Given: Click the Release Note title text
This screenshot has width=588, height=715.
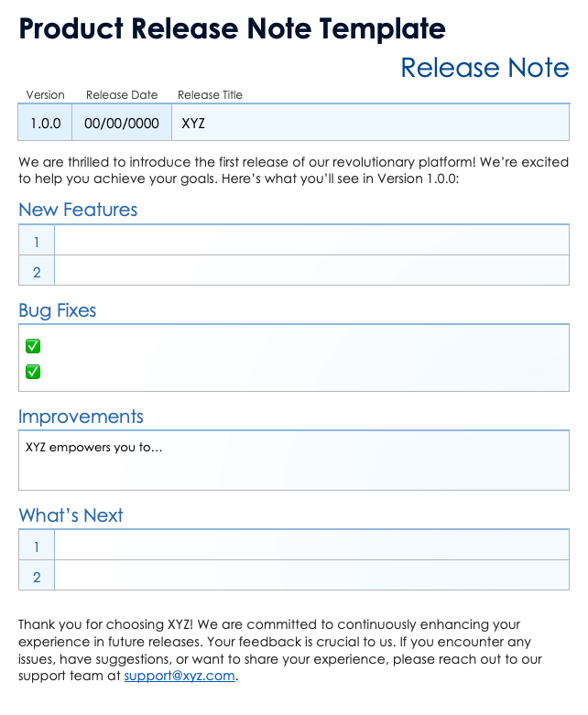Looking at the screenshot, I should tap(485, 68).
